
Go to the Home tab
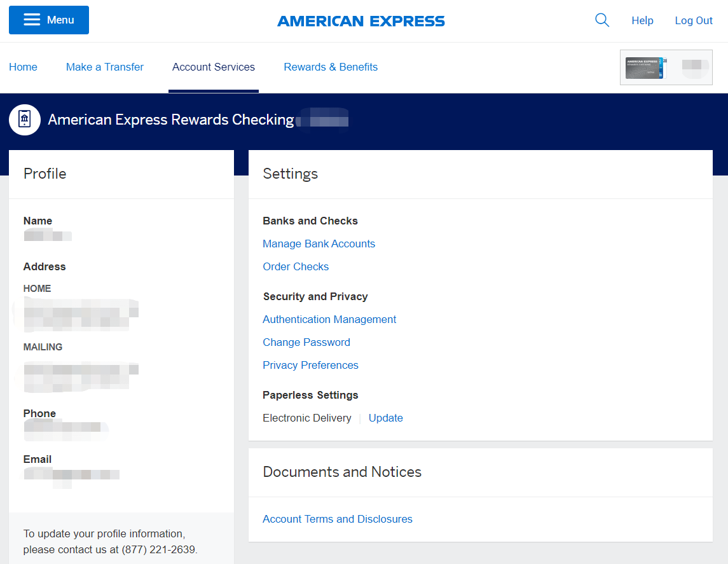pyautogui.click(x=24, y=67)
